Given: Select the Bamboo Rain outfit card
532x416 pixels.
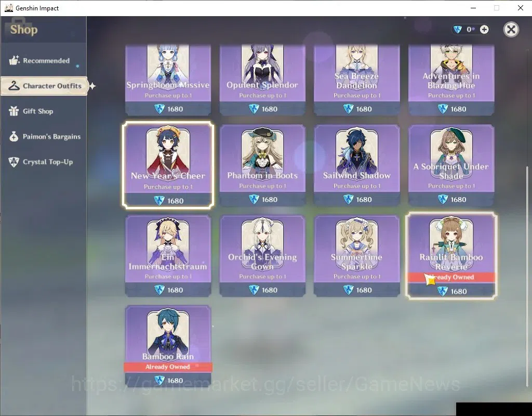Looking at the screenshot, I should 168,346.
